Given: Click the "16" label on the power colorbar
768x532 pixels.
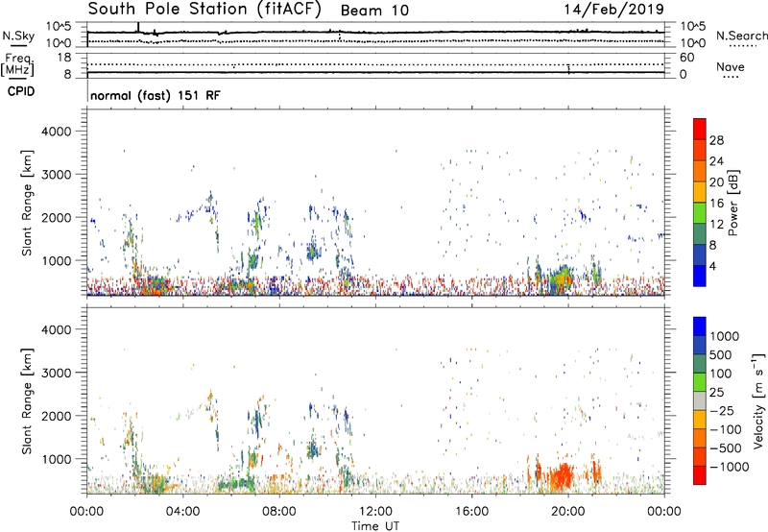Looking at the screenshot, I should click(x=716, y=204).
